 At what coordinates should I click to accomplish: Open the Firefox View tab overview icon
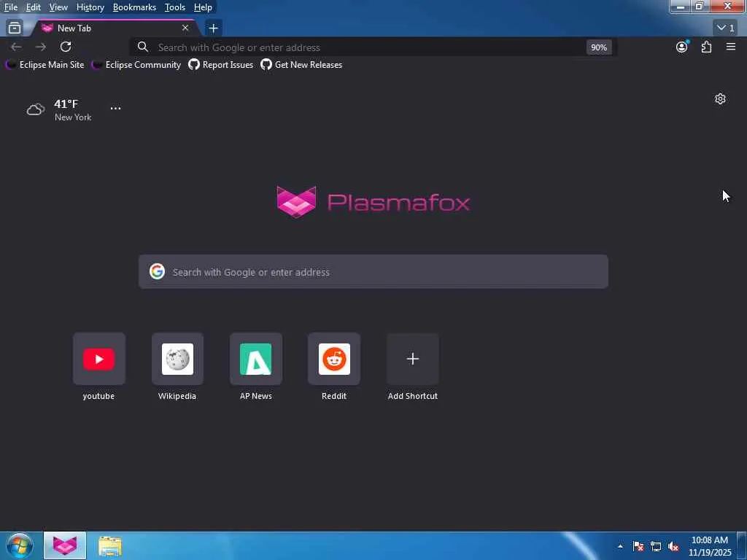pyautogui.click(x=15, y=28)
